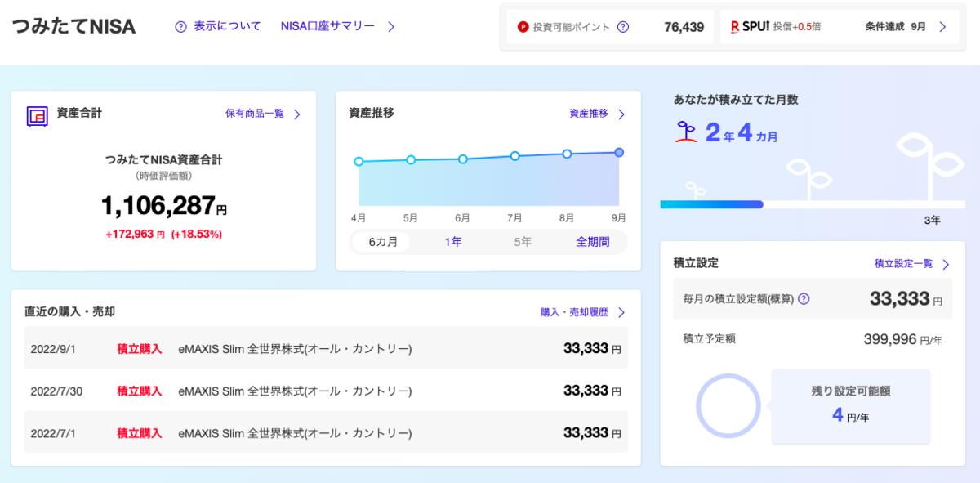Image resolution: width=980 pixels, height=483 pixels.
Task: Open NISA口座サマリー chevron arrow
Action: pyautogui.click(x=391, y=27)
